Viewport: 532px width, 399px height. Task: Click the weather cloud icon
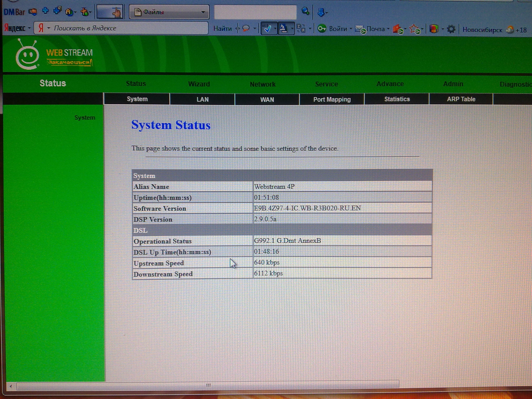510,30
